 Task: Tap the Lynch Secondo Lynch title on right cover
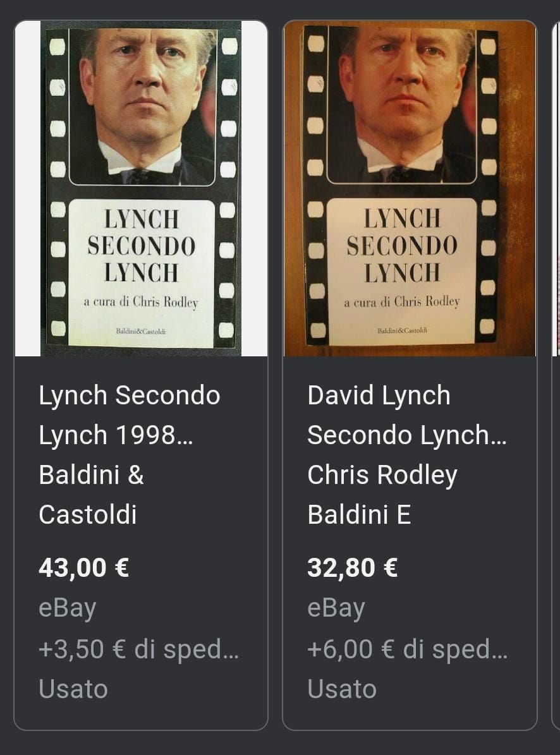pyautogui.click(x=402, y=245)
